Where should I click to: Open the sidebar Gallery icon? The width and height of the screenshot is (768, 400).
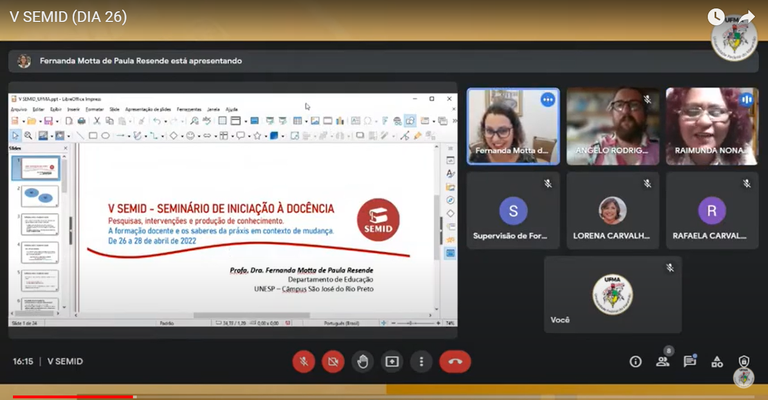click(x=450, y=187)
